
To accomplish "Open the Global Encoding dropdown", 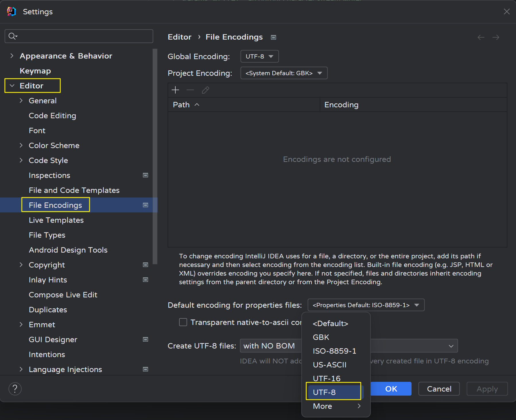I will (259, 56).
